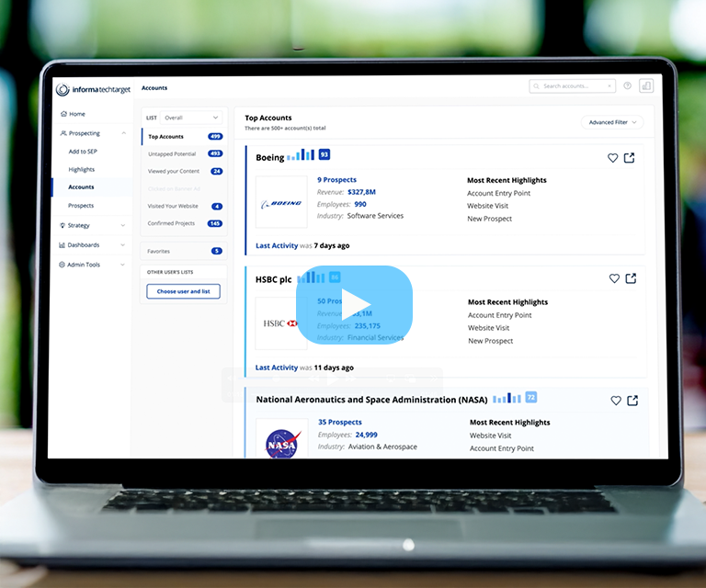Click NASA's employees value 24,999
Screen dimensions: 706x588
click(x=367, y=435)
